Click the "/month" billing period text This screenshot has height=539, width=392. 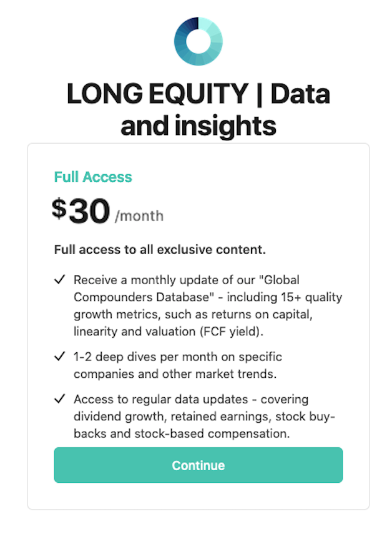(139, 217)
